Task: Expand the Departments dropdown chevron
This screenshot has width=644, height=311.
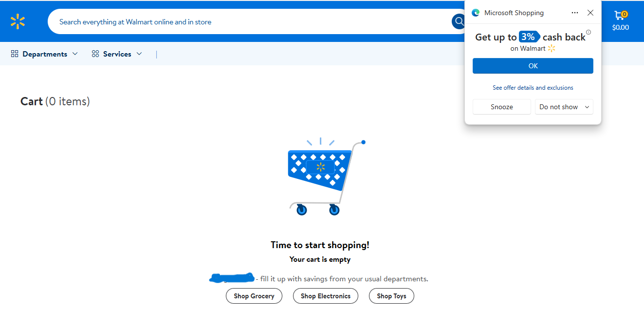Action: 75,54
